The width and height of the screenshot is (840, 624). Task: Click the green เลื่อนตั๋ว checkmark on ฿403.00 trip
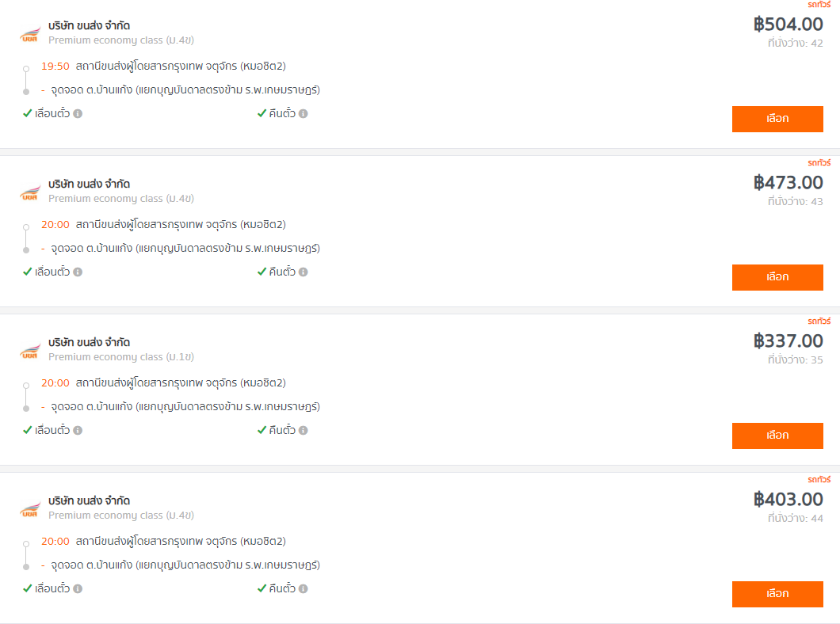click(x=28, y=588)
